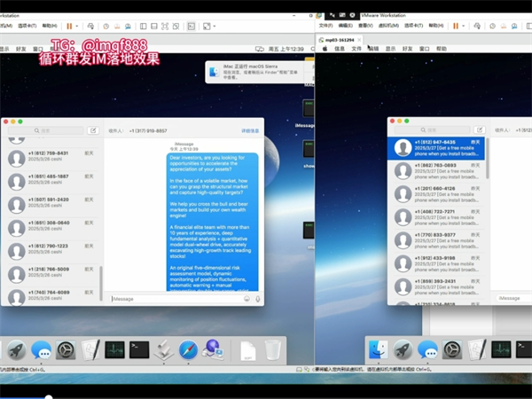Open the 帮助(H) menu in left VMware
This screenshot has height=399, width=532.
pyautogui.click(x=49, y=27)
